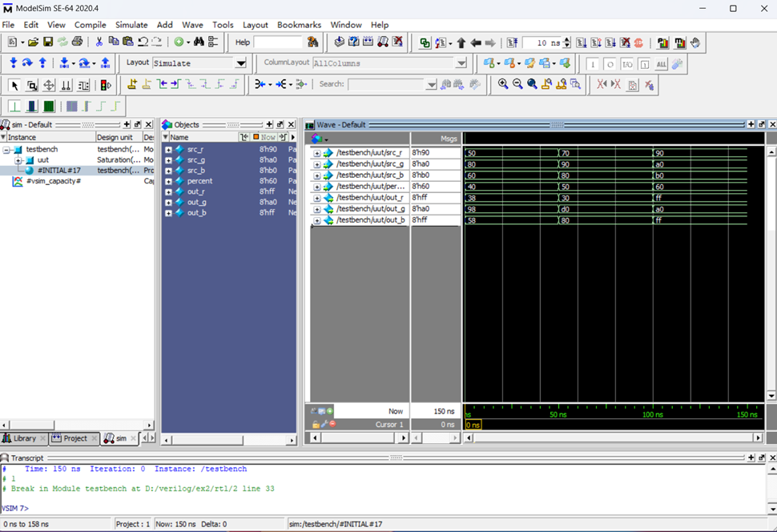Image resolution: width=777 pixels, height=532 pixels.
Task: Click the Instance column header
Action: click(50, 137)
